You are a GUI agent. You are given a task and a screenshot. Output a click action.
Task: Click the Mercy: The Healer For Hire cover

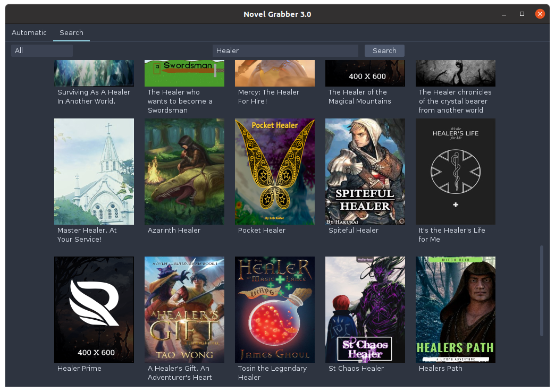pos(275,73)
